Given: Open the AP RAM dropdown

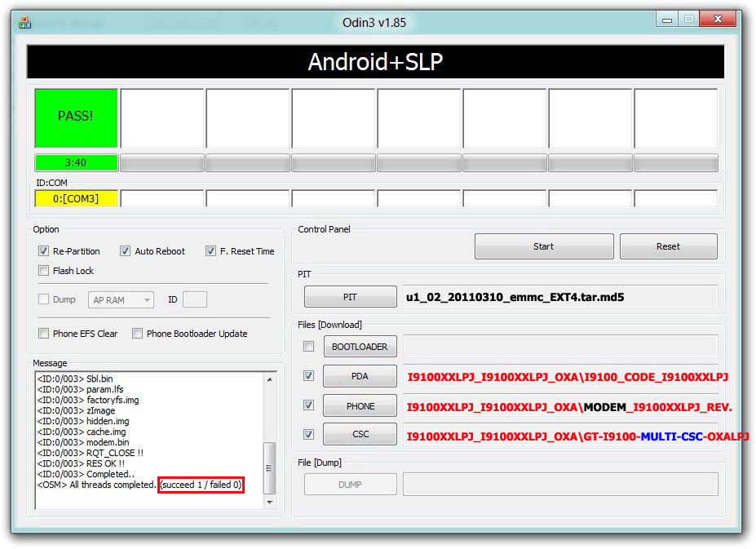Looking at the screenshot, I should (x=121, y=300).
